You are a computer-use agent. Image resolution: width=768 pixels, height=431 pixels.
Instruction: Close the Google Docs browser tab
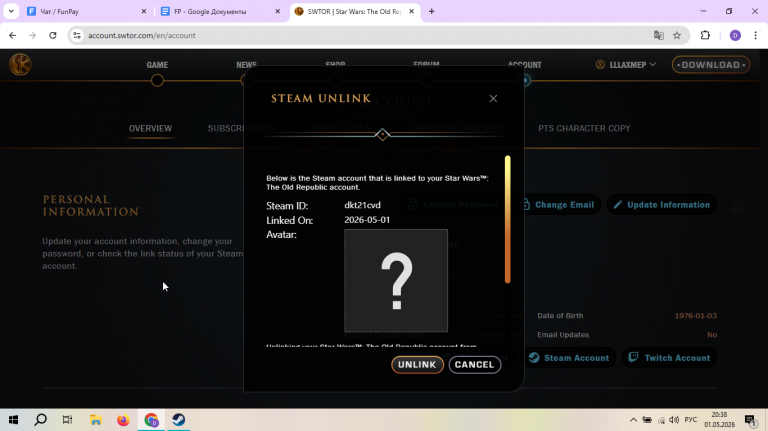coord(277,11)
